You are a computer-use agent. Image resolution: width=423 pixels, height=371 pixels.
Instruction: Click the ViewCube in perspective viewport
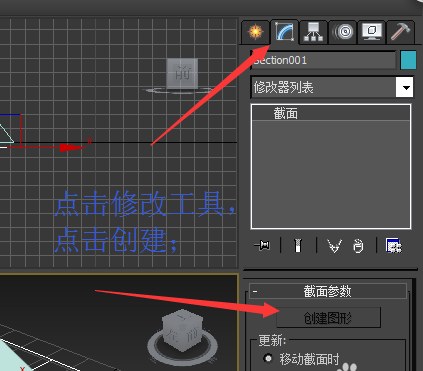coord(183,331)
